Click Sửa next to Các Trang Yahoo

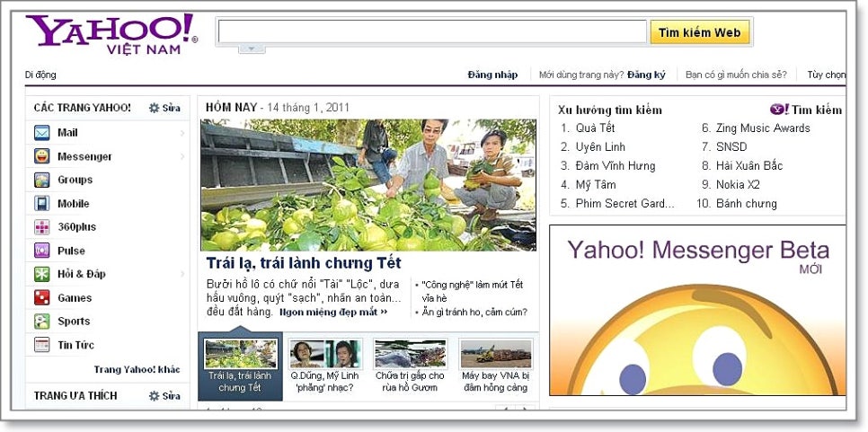(x=165, y=108)
